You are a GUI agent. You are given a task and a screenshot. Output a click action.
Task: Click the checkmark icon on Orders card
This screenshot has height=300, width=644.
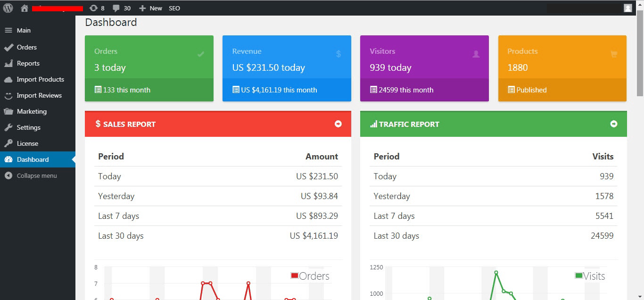(200, 54)
